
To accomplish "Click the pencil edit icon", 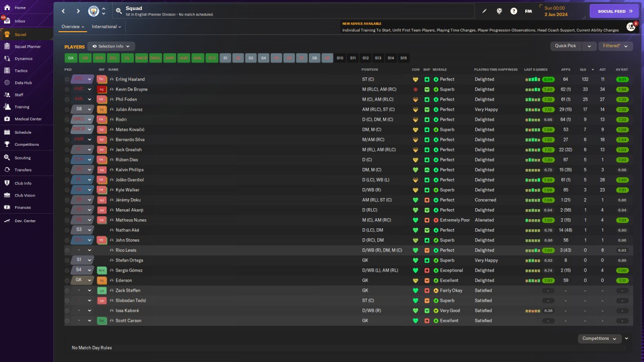I will (485, 11).
